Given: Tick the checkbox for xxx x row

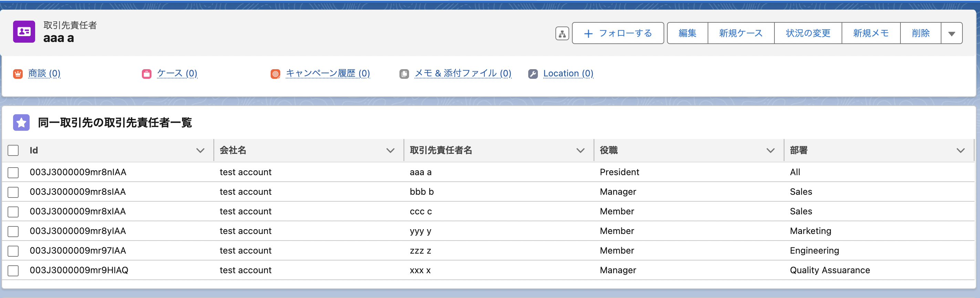Looking at the screenshot, I should click(13, 270).
